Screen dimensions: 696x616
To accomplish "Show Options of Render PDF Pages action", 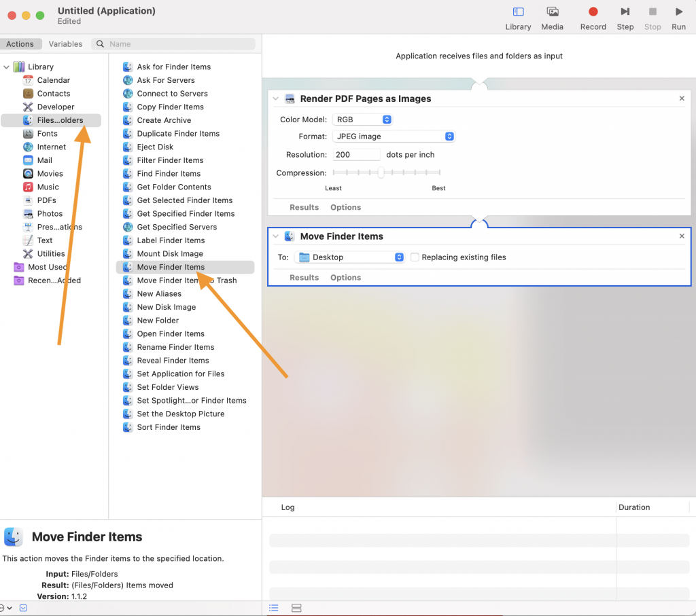I will [x=345, y=207].
